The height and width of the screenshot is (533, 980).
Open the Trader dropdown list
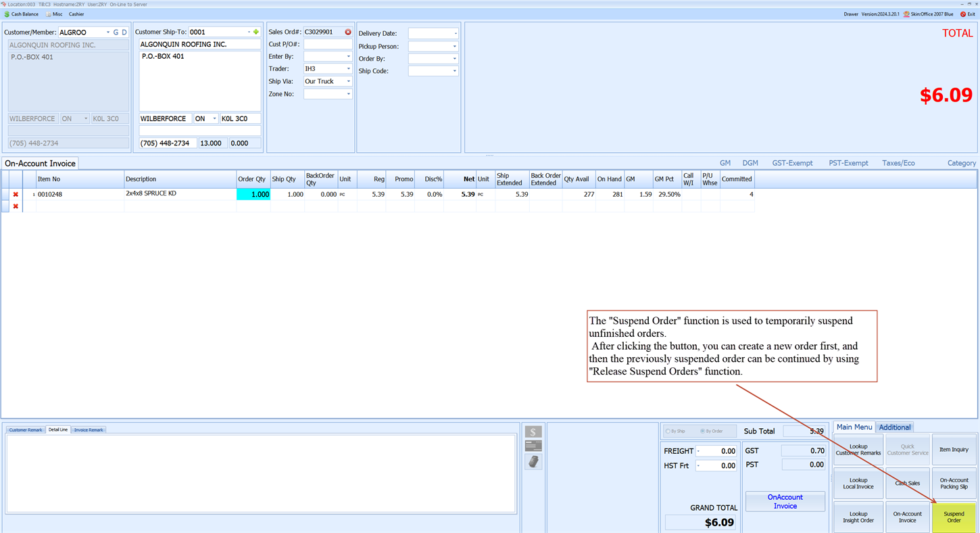click(x=349, y=69)
